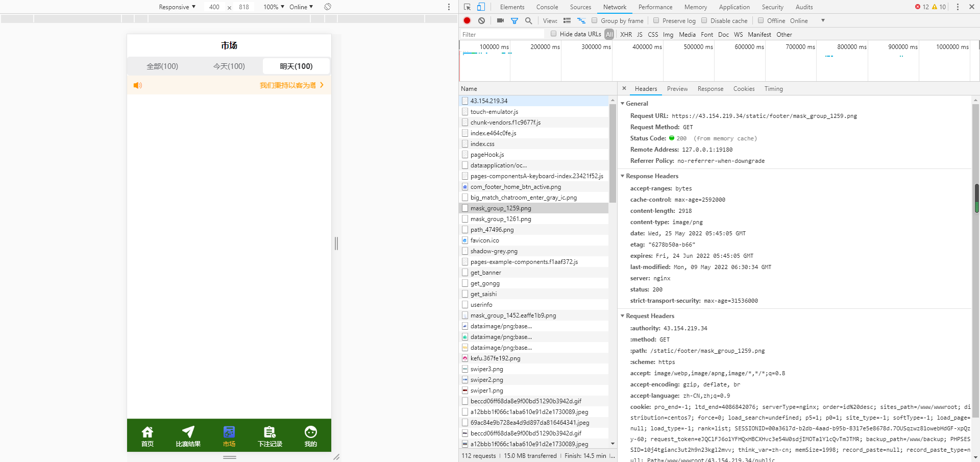Check Hide data URLs checkbox

[554, 34]
